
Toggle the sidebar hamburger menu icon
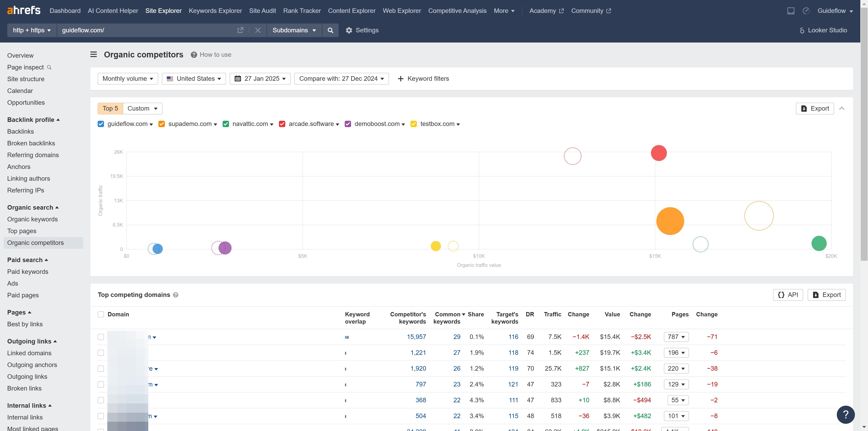tap(94, 54)
